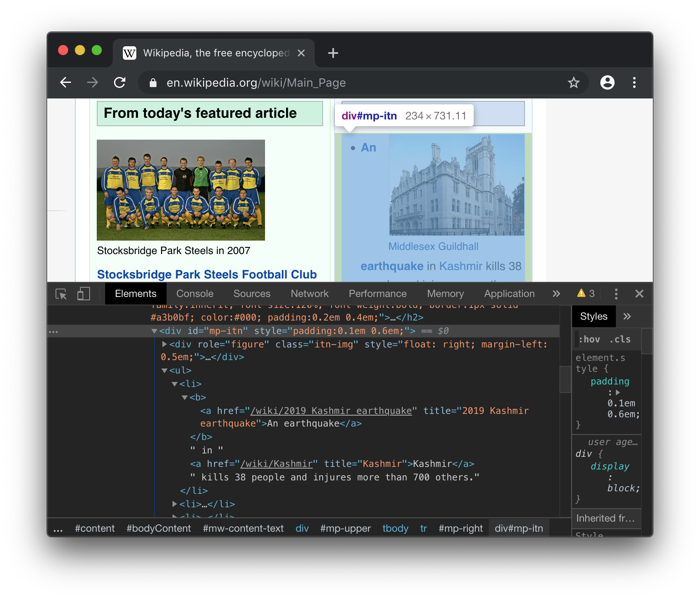Edit the padding property name

point(610,381)
